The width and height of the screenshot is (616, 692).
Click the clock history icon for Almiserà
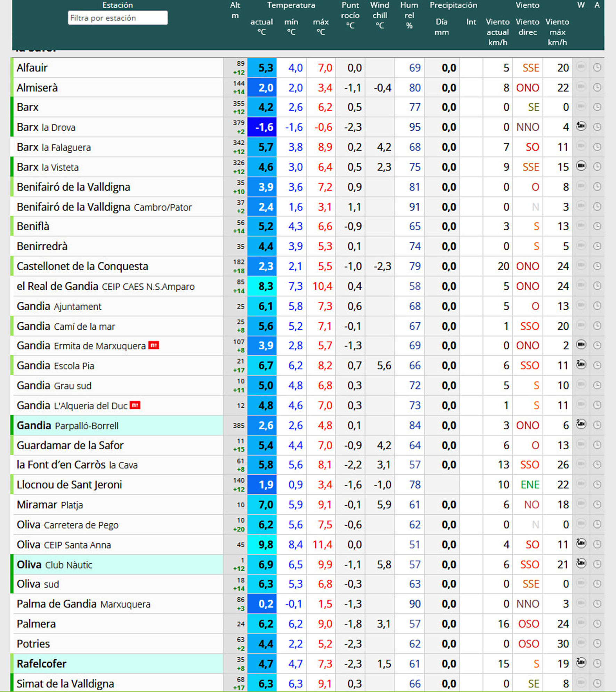point(597,87)
